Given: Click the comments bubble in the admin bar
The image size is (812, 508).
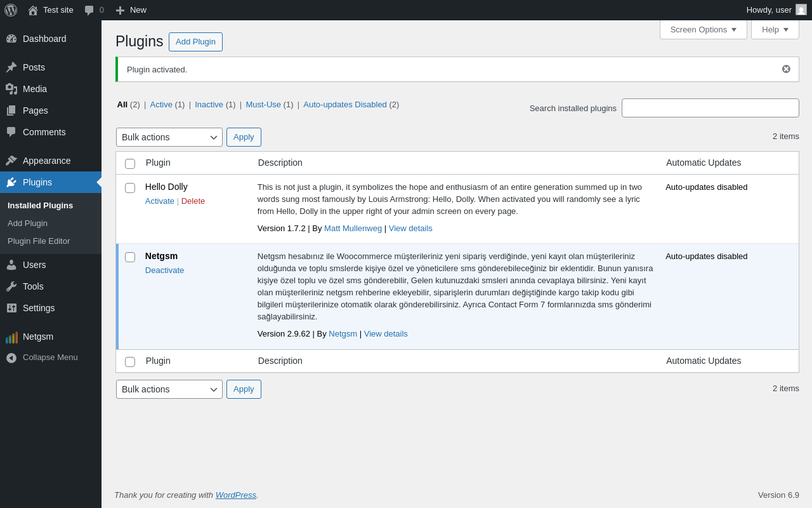Looking at the screenshot, I should [89, 10].
